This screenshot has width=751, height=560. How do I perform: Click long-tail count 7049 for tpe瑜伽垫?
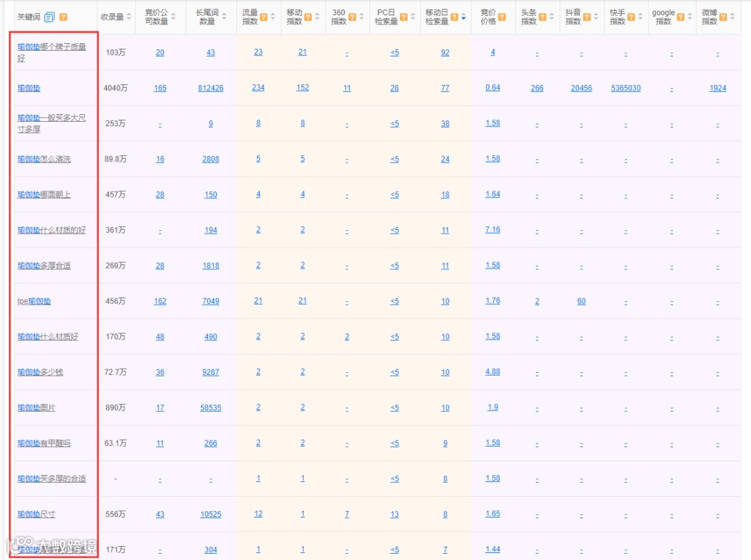(211, 301)
